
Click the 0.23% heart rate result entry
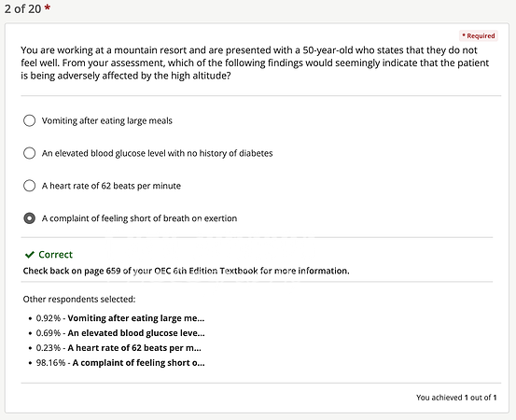tap(119, 348)
